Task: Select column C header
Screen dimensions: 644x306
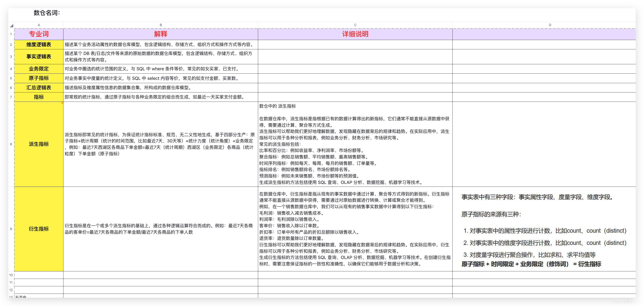Action: pyautogui.click(x=355, y=25)
